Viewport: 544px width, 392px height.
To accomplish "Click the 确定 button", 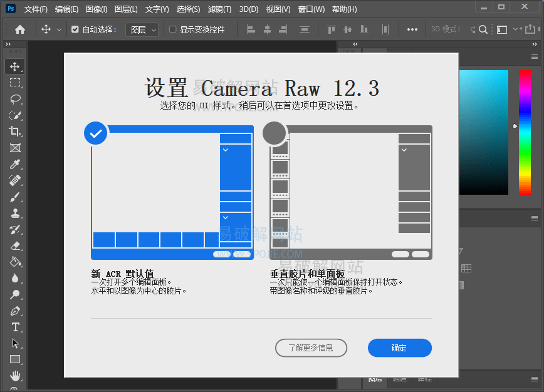I will pos(399,348).
